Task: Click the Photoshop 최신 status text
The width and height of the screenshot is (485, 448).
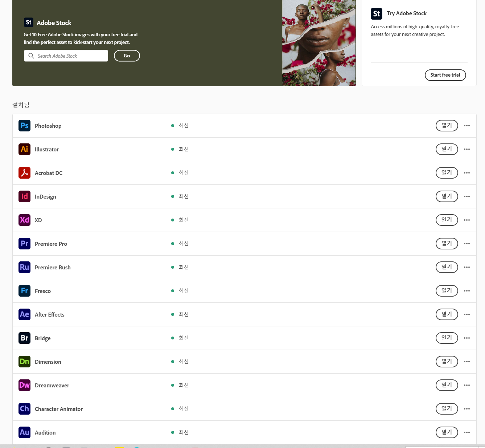Action: [x=184, y=126]
